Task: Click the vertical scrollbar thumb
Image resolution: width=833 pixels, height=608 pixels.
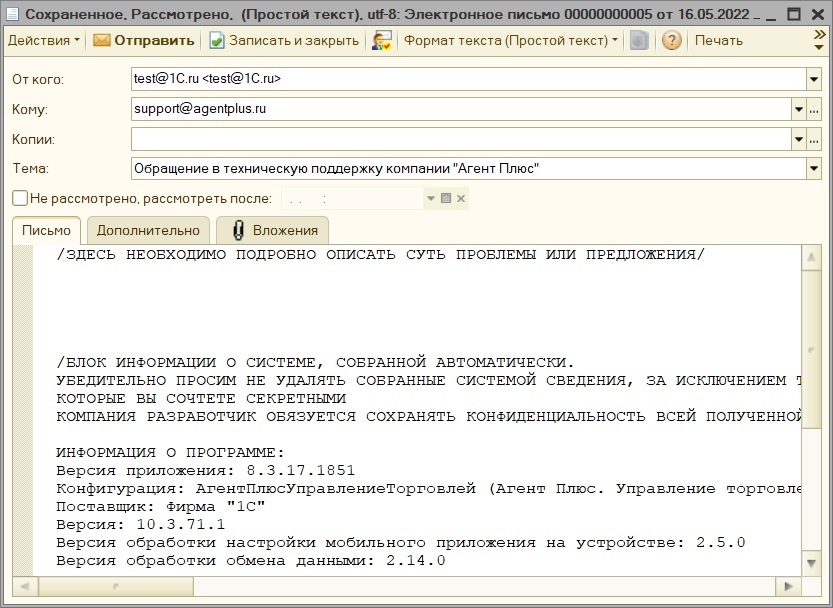Action: click(x=811, y=349)
